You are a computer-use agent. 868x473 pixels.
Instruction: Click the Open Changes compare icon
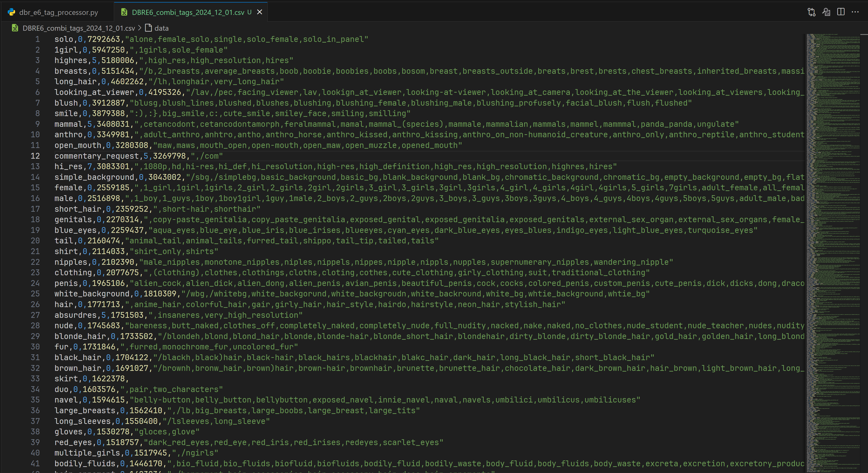811,12
